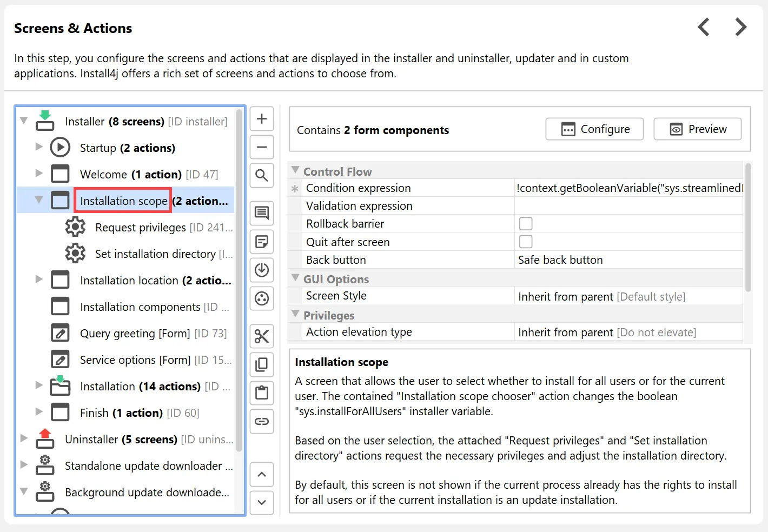Screen dimensions: 768x532
Task: Click the scissors cut icon
Action: coord(262,336)
